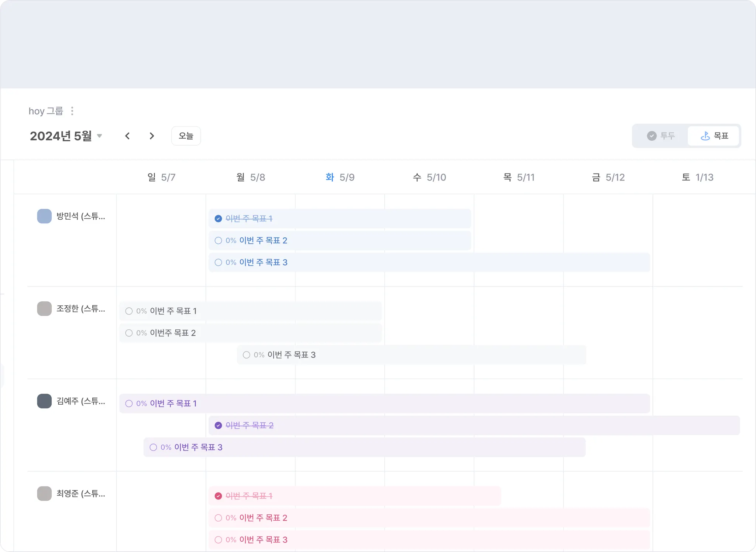This screenshot has width=756, height=552.
Task: Go to previous week with left chevron
Action: (127, 136)
